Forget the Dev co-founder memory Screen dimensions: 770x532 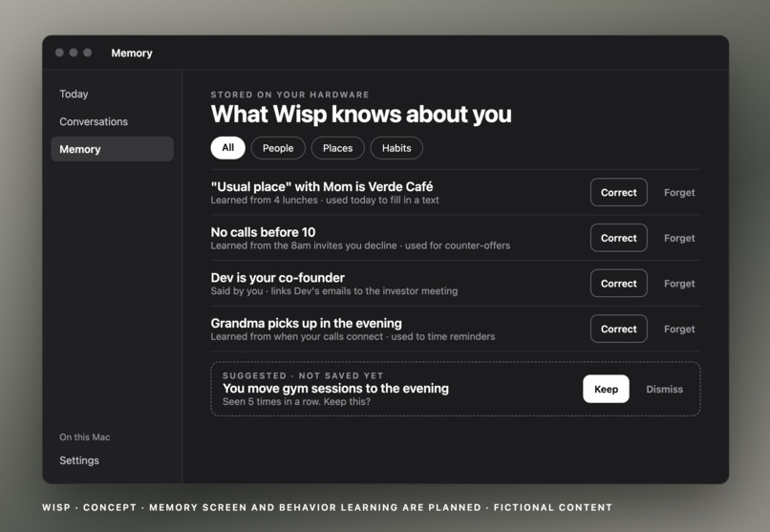coord(679,283)
